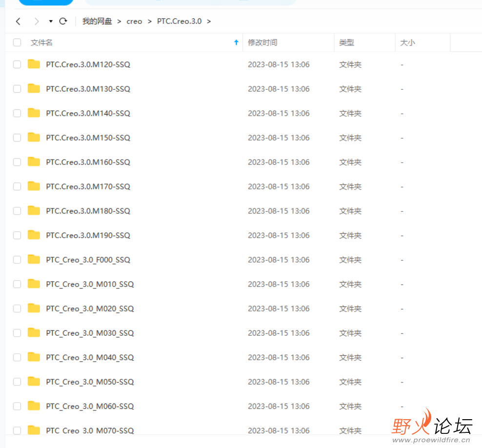Open folder name PTC_Creo_3.0_M020_SSQ
482x448 pixels.
90,309
